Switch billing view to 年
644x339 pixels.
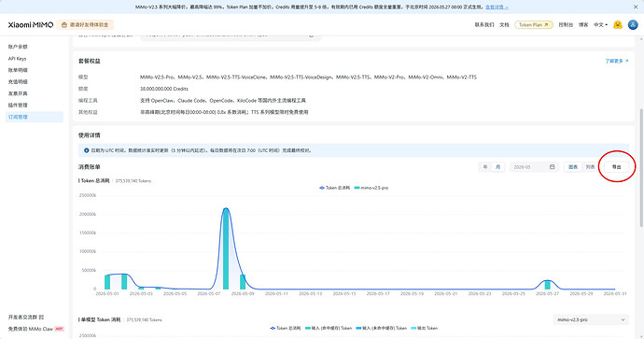click(485, 167)
